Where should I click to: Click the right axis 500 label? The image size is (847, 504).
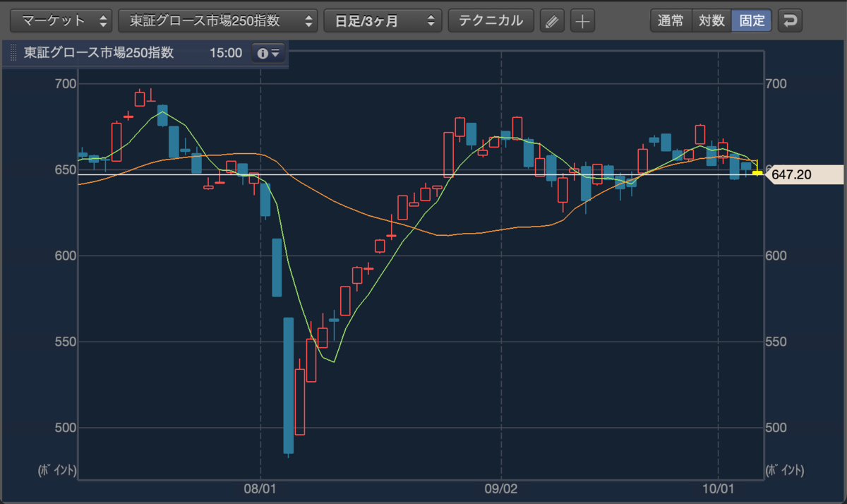(x=776, y=428)
